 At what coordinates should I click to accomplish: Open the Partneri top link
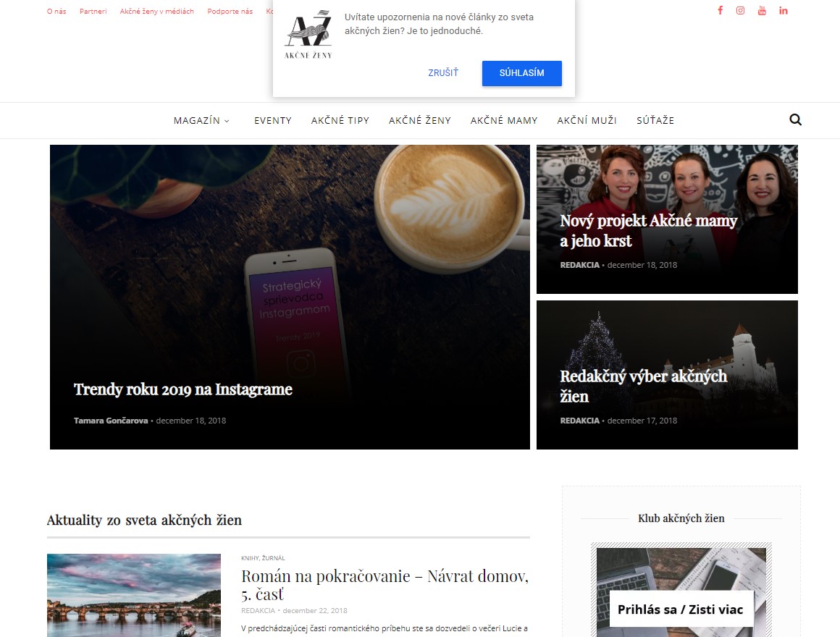coord(93,12)
